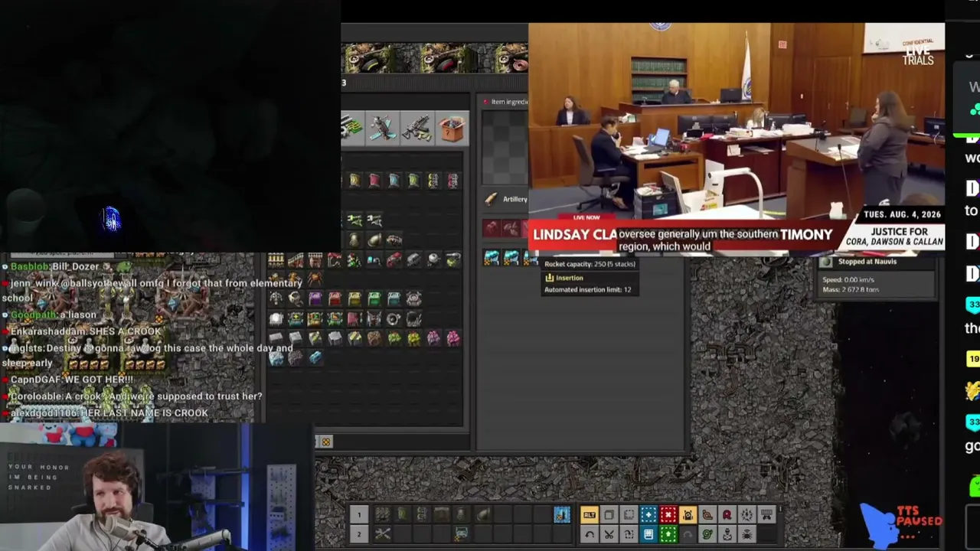Click the Artillery shell icon
This screenshot has height=551, width=980.
(492, 200)
